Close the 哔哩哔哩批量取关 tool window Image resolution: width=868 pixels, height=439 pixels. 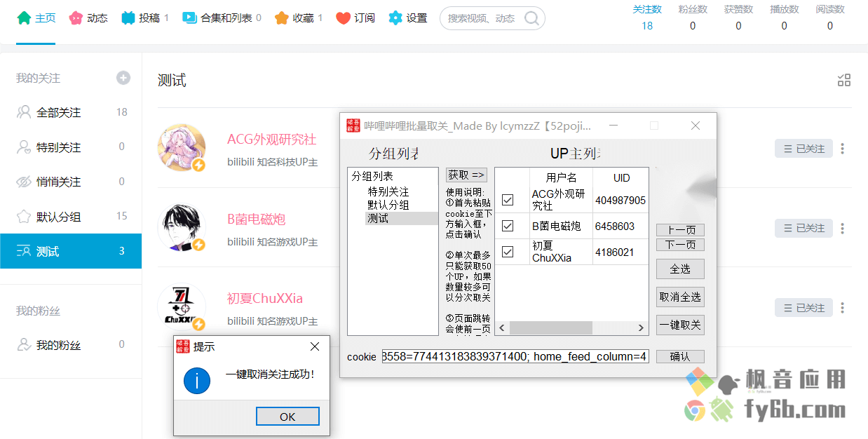696,126
